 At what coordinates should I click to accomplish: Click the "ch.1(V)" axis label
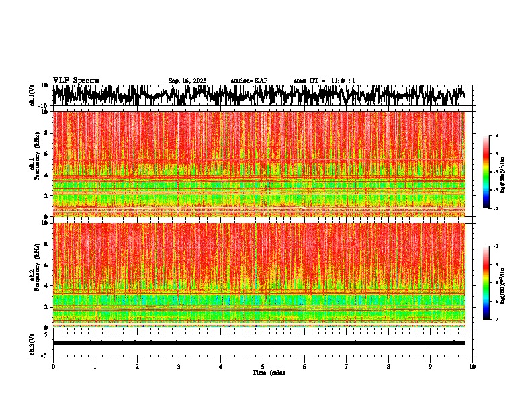tap(32, 95)
